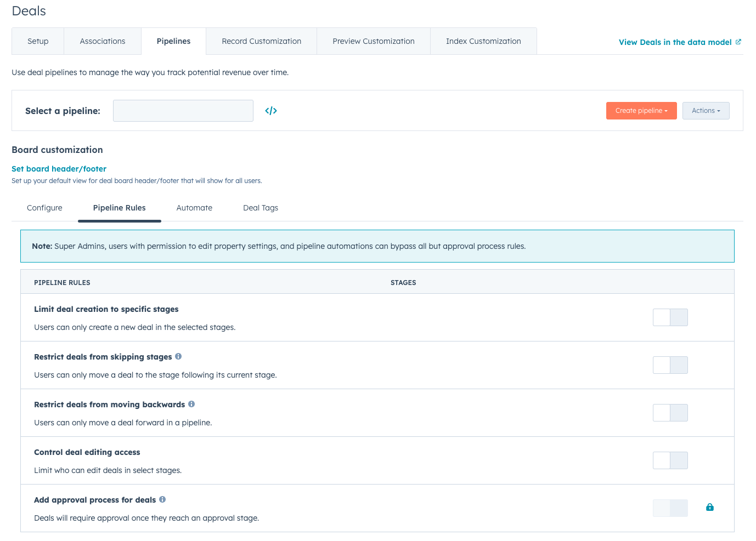Click info icon beside Restrict deals from skipping stages
The width and height of the screenshot is (756, 541).
click(x=178, y=356)
